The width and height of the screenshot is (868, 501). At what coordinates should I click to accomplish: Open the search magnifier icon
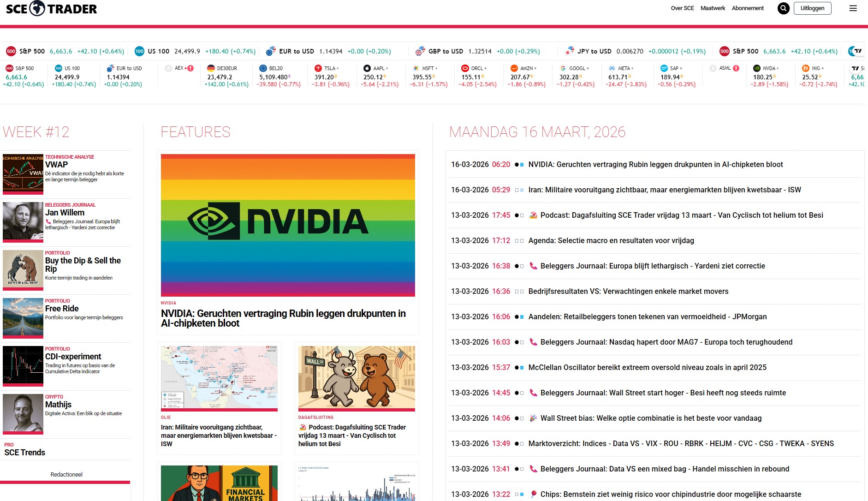[784, 8]
